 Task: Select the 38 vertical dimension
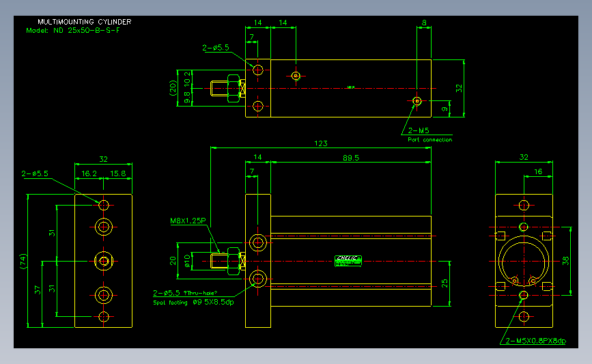point(565,261)
